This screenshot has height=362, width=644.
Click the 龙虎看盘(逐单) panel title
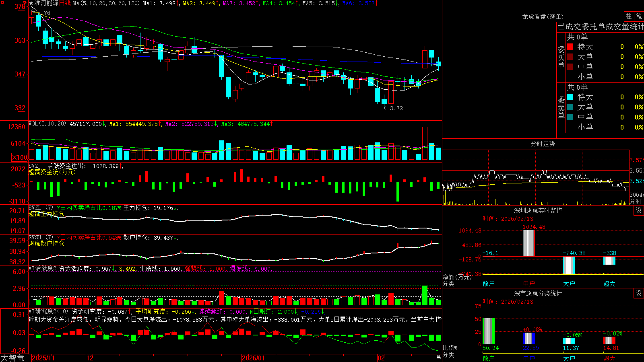point(543,16)
